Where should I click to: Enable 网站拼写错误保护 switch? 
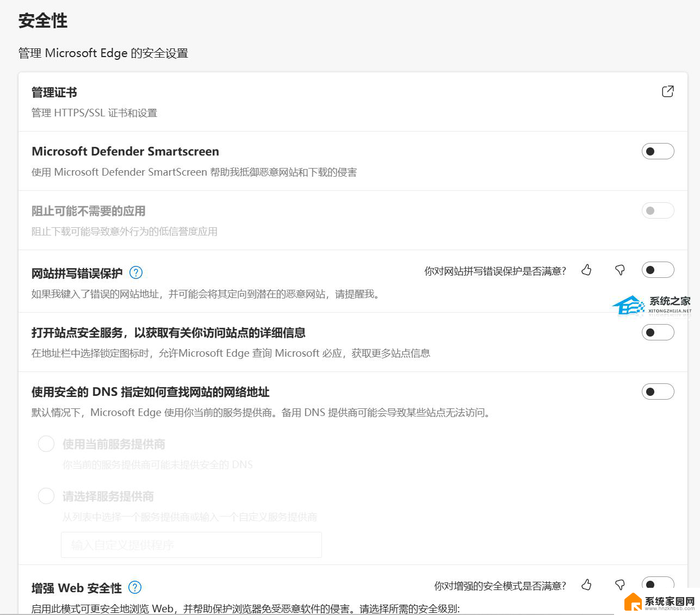pyautogui.click(x=658, y=270)
